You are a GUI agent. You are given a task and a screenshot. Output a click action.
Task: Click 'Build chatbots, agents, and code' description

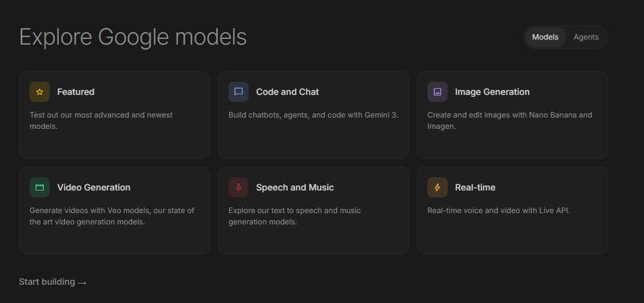tap(313, 115)
